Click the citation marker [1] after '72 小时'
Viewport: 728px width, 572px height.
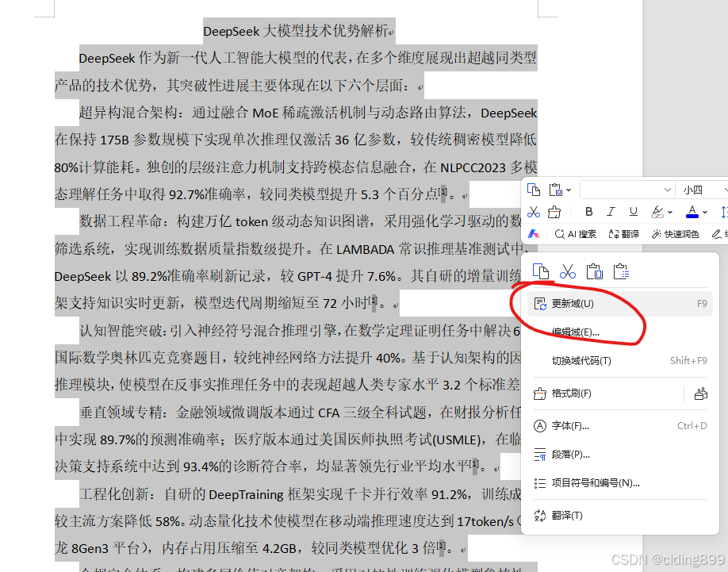click(373, 300)
